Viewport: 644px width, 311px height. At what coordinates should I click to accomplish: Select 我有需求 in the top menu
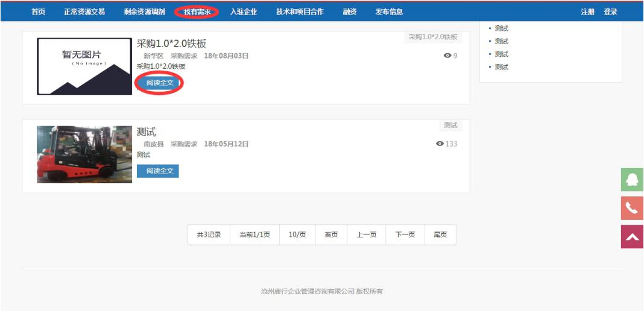(x=197, y=11)
